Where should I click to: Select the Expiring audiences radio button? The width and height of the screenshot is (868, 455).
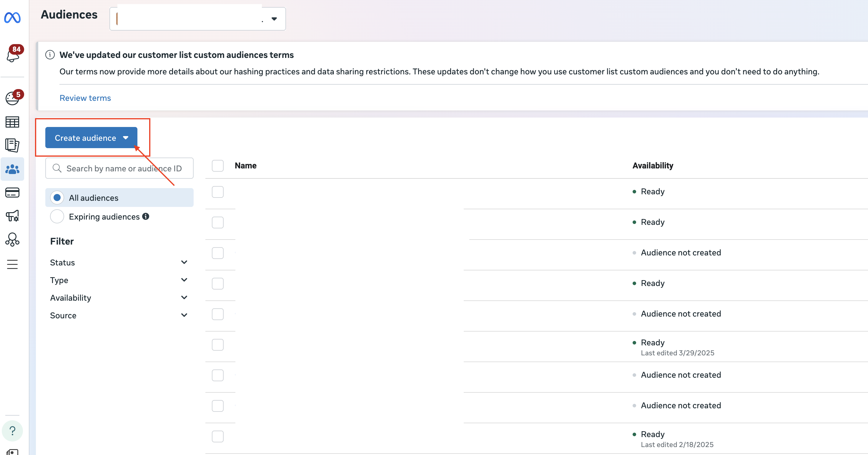[57, 216]
